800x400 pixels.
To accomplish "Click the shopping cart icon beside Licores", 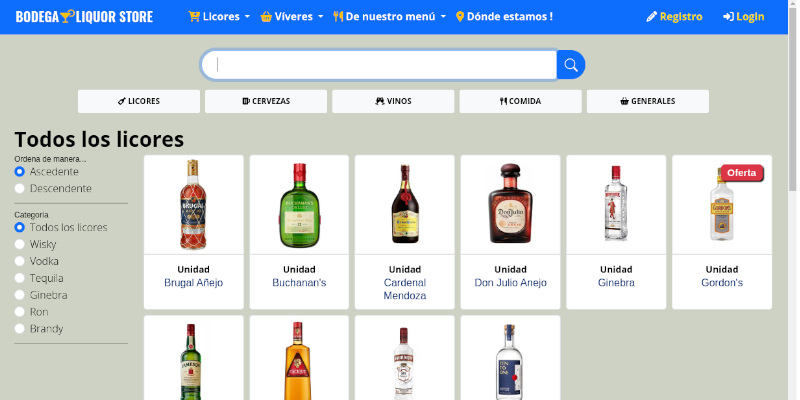I will click(194, 16).
